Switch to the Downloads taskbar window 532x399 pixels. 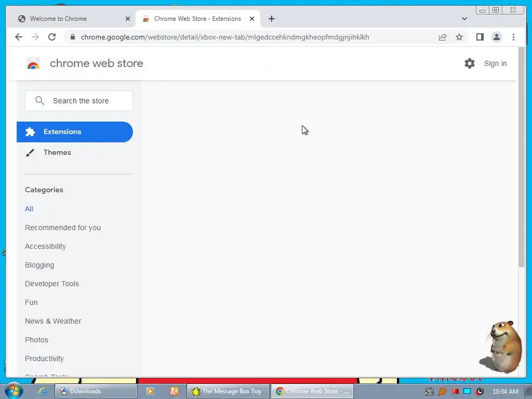pos(96,391)
